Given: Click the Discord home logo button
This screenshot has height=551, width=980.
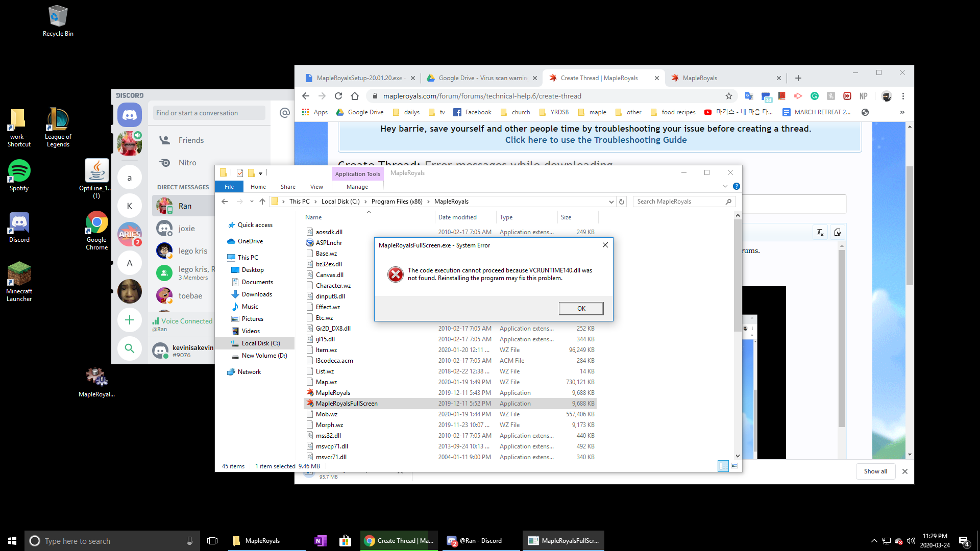Looking at the screenshot, I should point(130,115).
